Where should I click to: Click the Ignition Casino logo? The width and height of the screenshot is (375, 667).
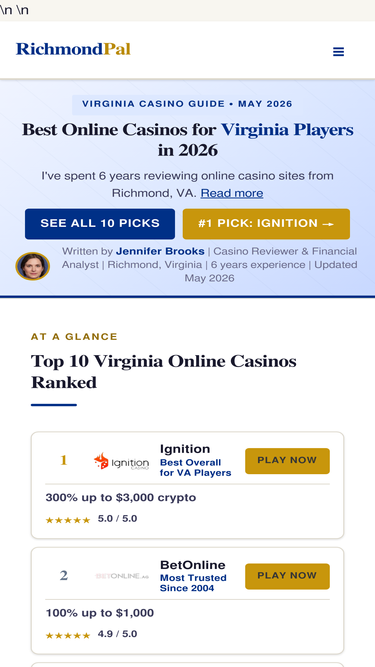tap(122, 462)
